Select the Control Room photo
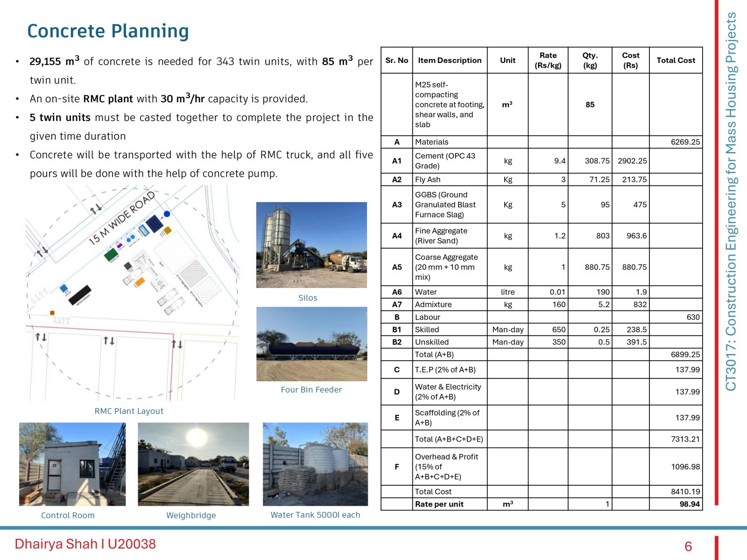This screenshot has height=560, width=747. point(72,464)
